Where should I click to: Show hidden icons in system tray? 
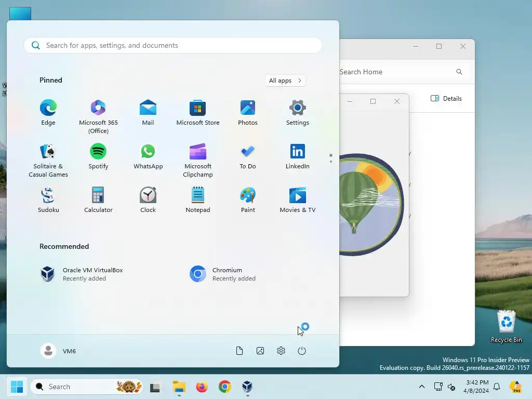(422, 387)
